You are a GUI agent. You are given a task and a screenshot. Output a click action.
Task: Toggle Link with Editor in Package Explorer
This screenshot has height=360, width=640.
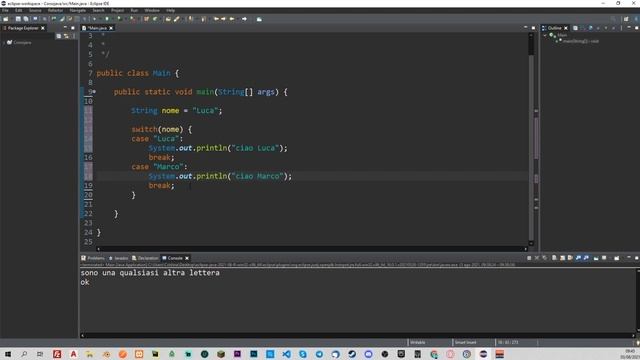66,36
